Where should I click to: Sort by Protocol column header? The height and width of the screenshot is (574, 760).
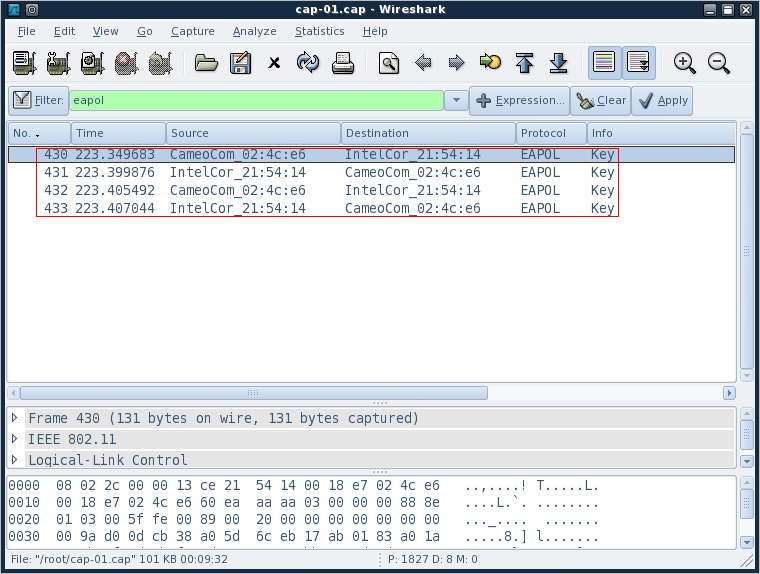[551, 133]
